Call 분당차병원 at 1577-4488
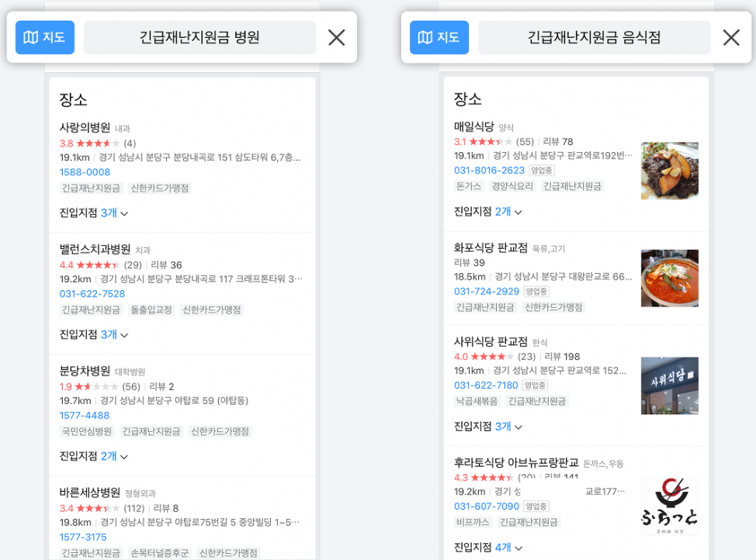The height and width of the screenshot is (560, 756). tap(85, 415)
